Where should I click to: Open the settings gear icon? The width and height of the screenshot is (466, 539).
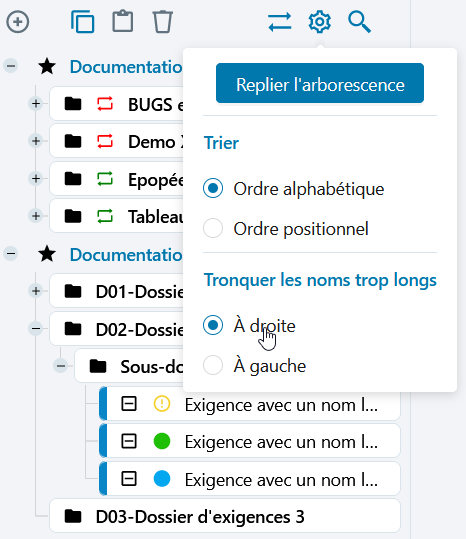click(x=320, y=22)
